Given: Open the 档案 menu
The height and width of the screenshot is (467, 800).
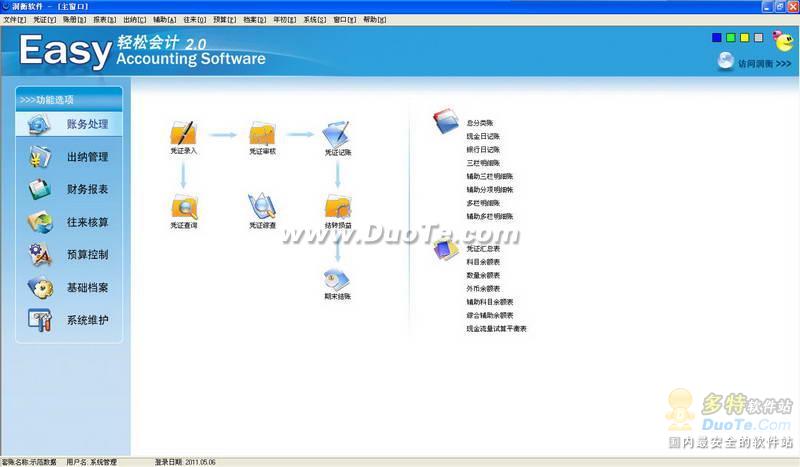Looking at the screenshot, I should tap(255, 19).
